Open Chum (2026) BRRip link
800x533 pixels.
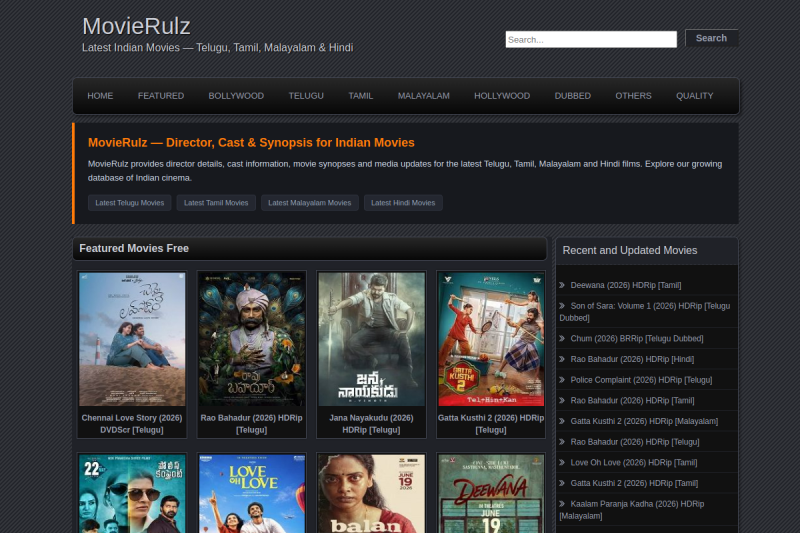637,339
